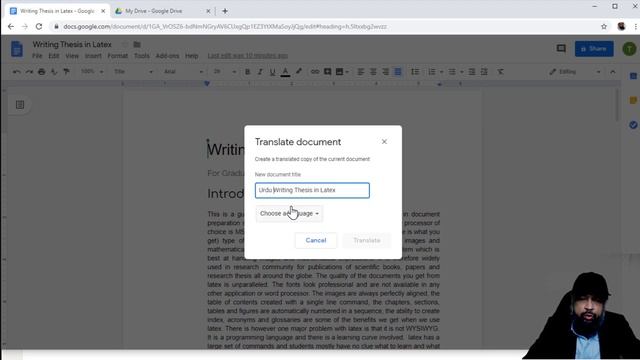The image size is (640, 360).
Task: Click the Share button
Action: [594, 49]
